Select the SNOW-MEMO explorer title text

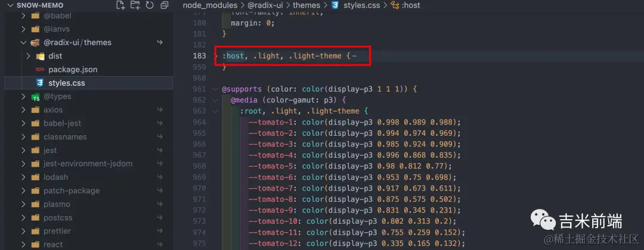point(41,5)
